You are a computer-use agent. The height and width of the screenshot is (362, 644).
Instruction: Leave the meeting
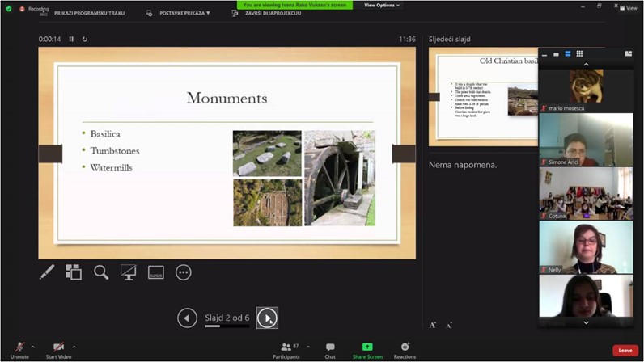pos(625,350)
